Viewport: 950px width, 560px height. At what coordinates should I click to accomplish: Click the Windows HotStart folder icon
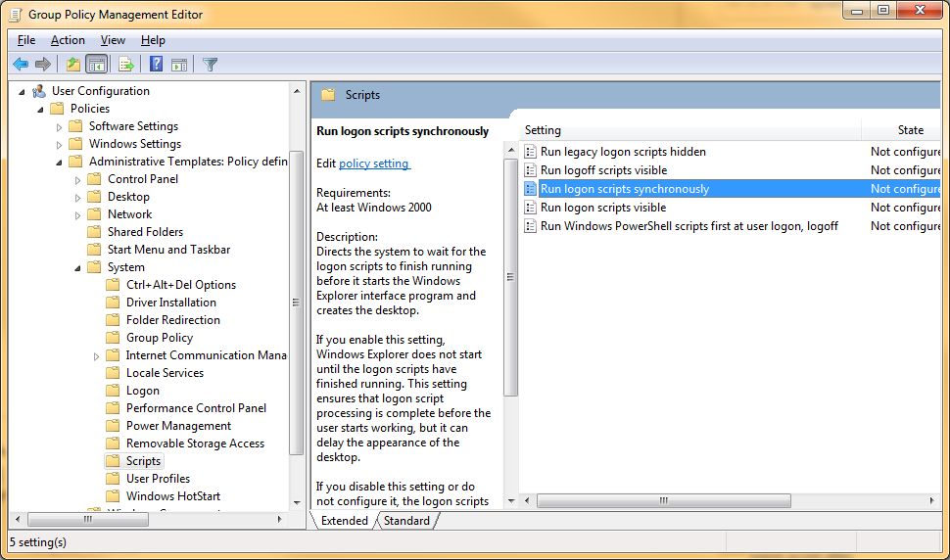[x=113, y=495]
